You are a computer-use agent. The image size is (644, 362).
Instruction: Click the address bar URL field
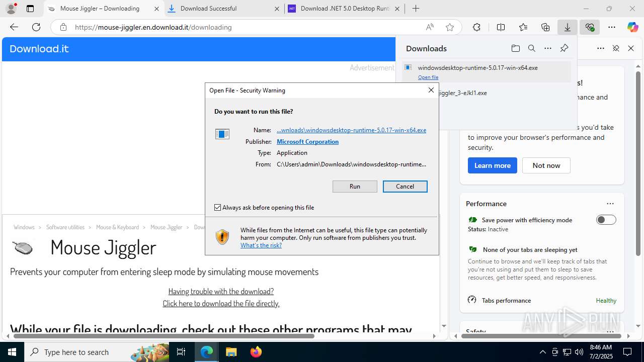pyautogui.click(x=247, y=27)
